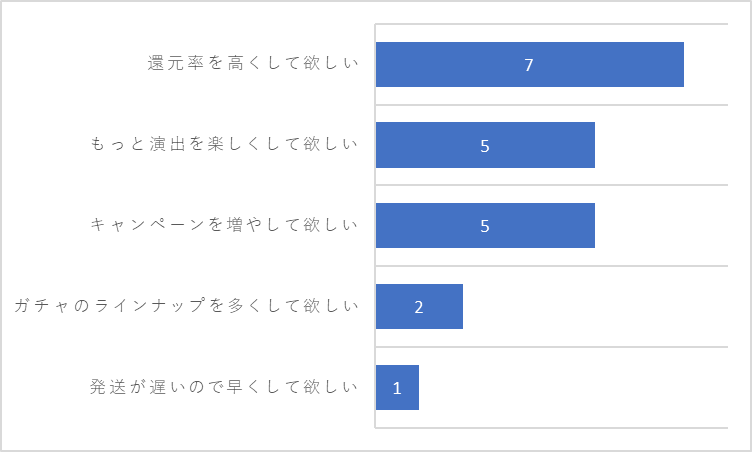This screenshot has width=752, height=452.
Task: Click the data label 7
Action: pyautogui.click(x=529, y=65)
